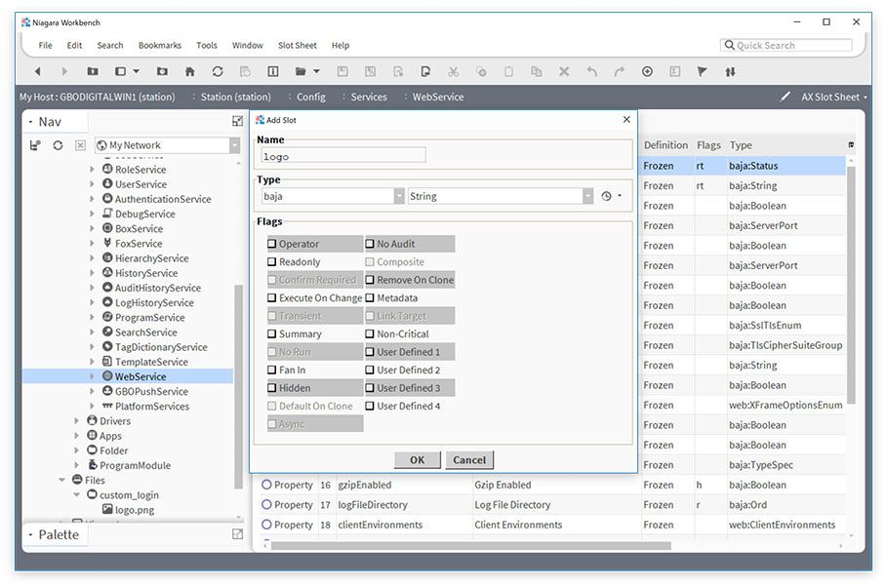
Task: Open the Bookmarks menu
Action: (x=160, y=45)
